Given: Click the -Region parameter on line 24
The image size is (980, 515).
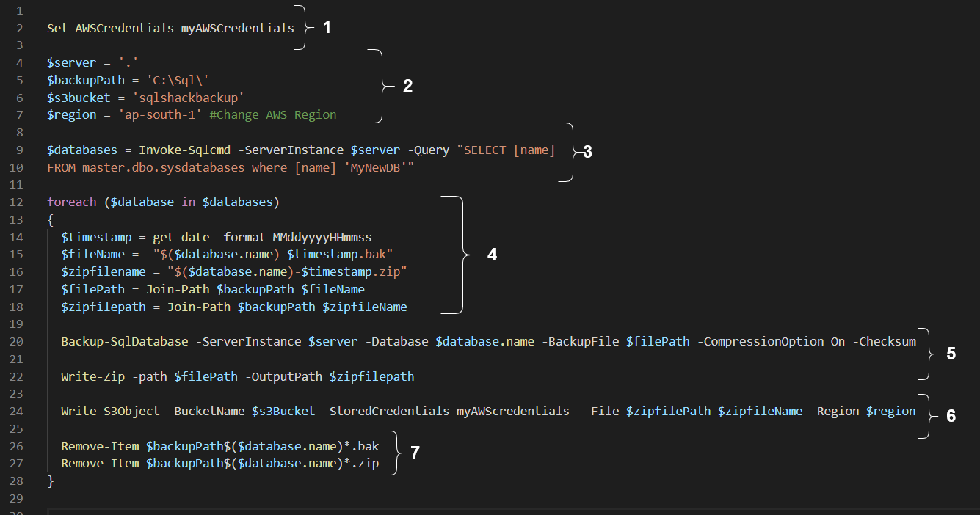Looking at the screenshot, I should click(x=834, y=411).
